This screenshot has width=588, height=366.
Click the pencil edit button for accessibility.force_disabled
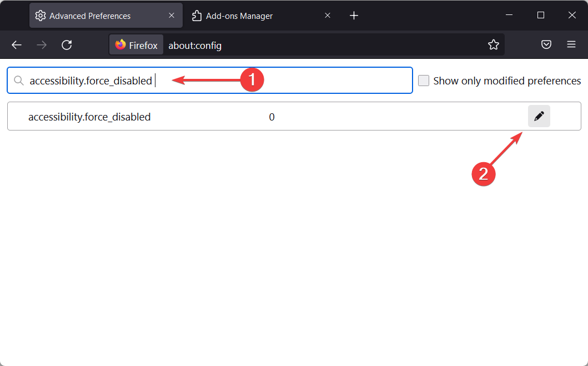tap(539, 116)
